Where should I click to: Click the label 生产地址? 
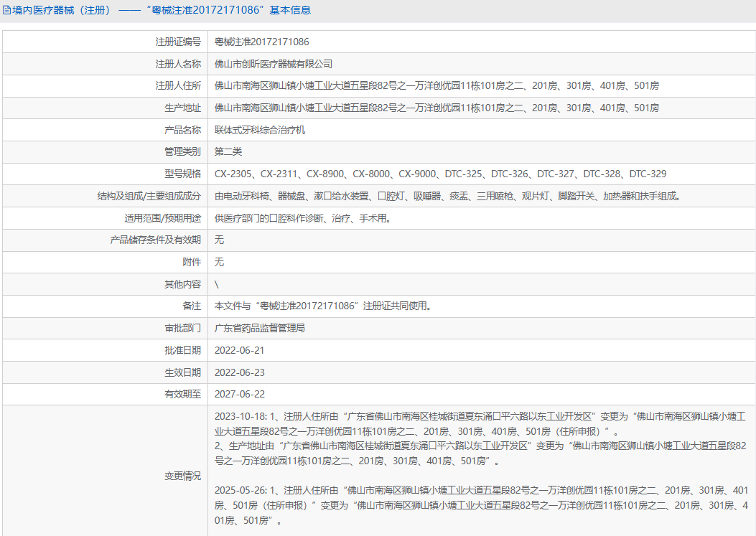(183, 108)
